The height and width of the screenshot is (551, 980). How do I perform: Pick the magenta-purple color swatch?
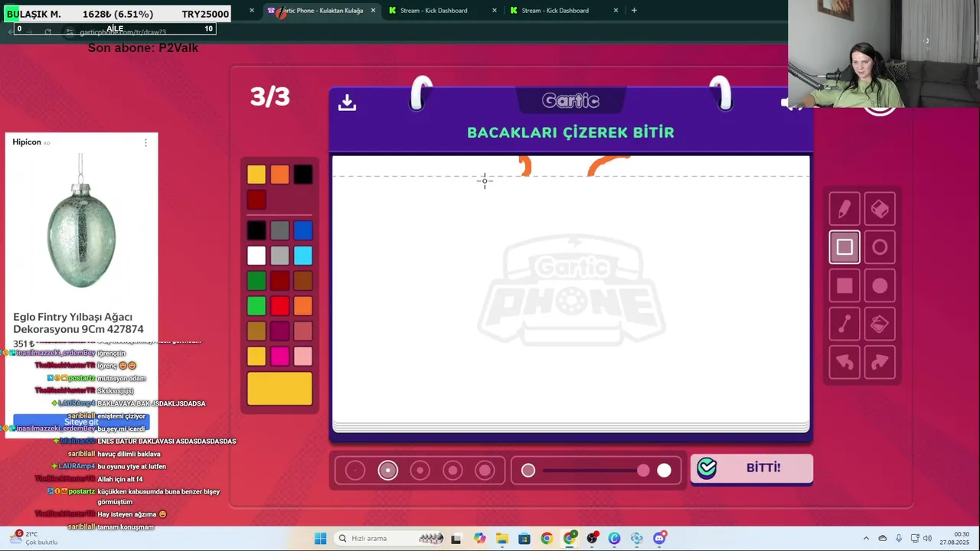point(280,331)
